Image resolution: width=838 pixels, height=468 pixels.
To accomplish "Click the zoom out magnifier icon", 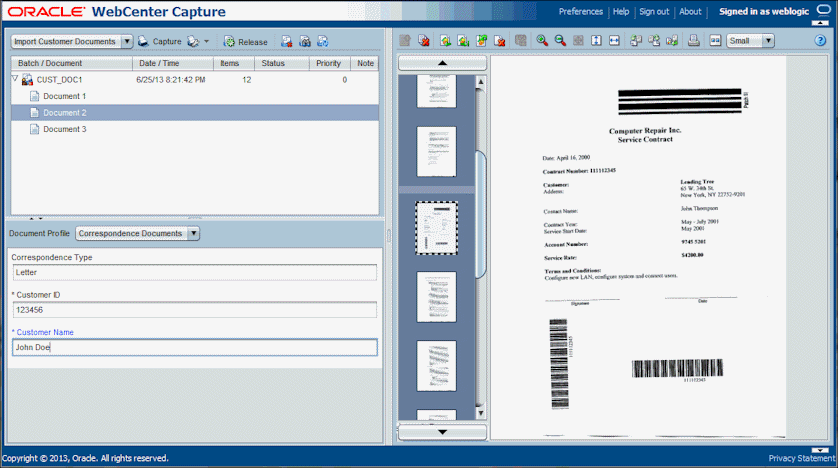I will click(560, 41).
